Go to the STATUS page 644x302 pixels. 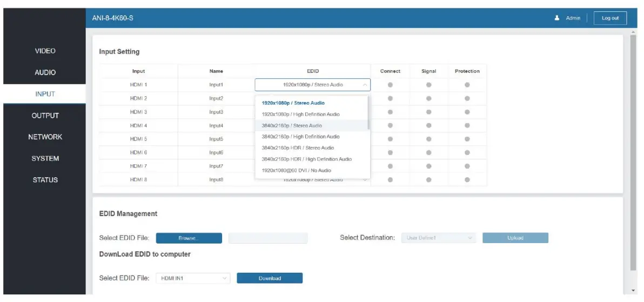tap(45, 179)
